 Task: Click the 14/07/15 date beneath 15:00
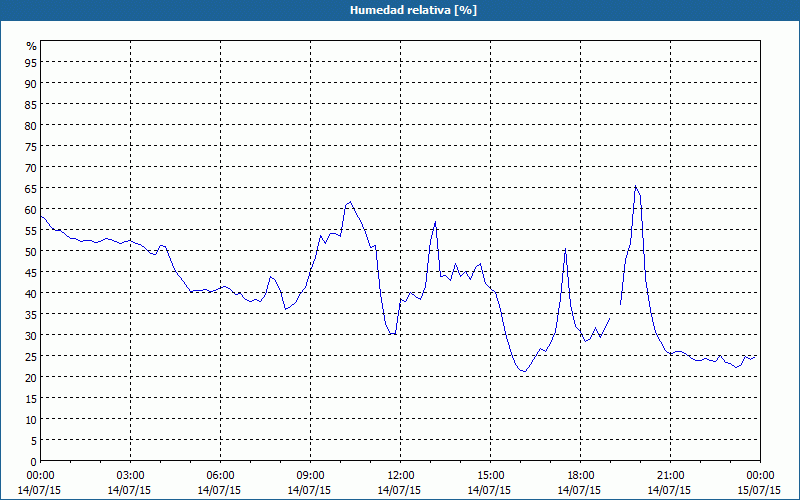click(490, 490)
